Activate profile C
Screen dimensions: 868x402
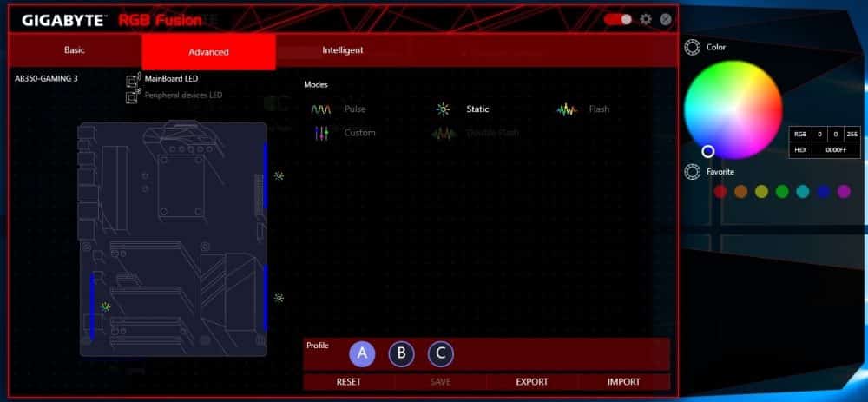click(x=441, y=353)
